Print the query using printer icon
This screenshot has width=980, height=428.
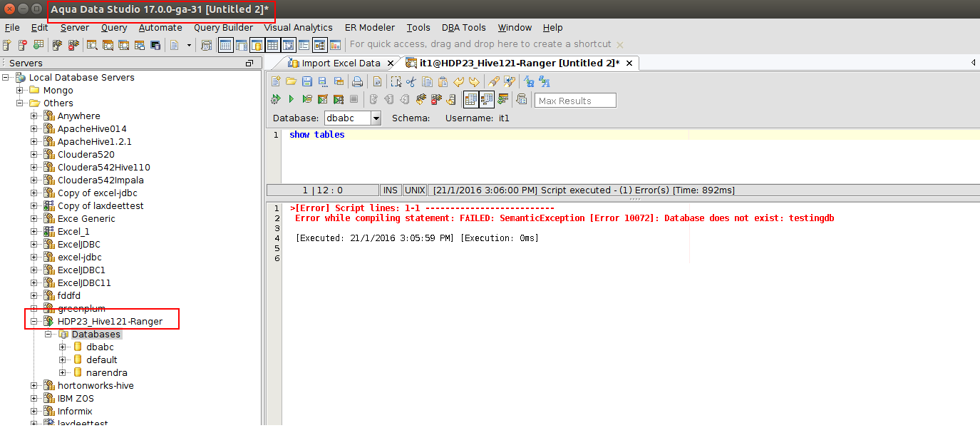click(x=357, y=81)
